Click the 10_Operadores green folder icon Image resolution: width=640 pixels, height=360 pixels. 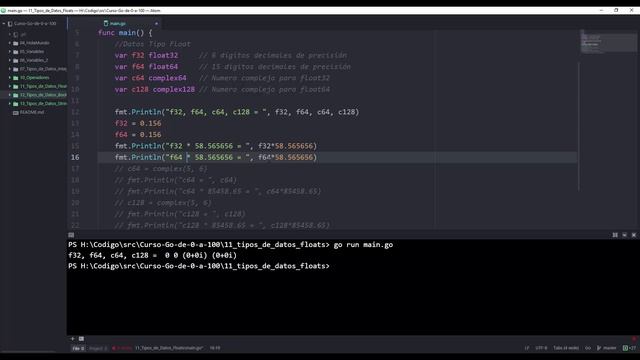[16, 78]
